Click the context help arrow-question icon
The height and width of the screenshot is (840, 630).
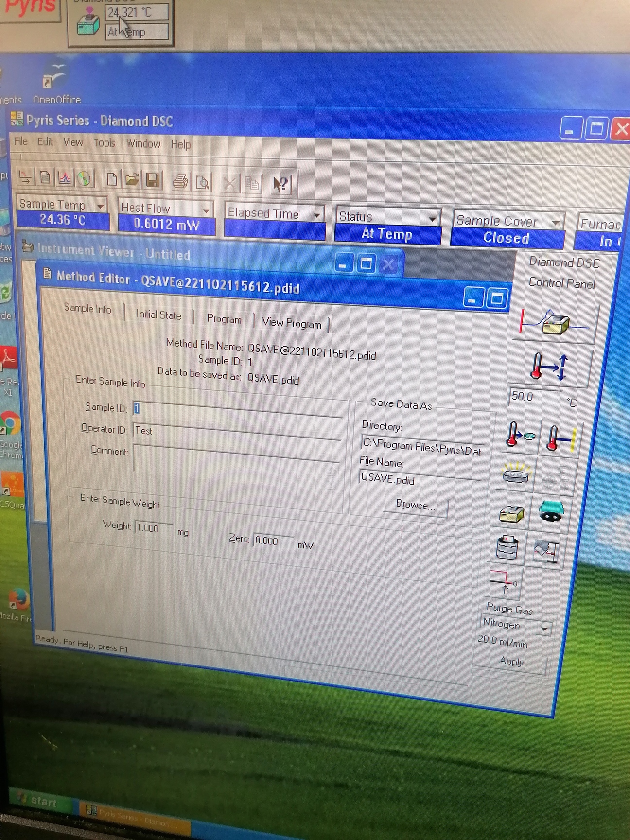click(280, 184)
